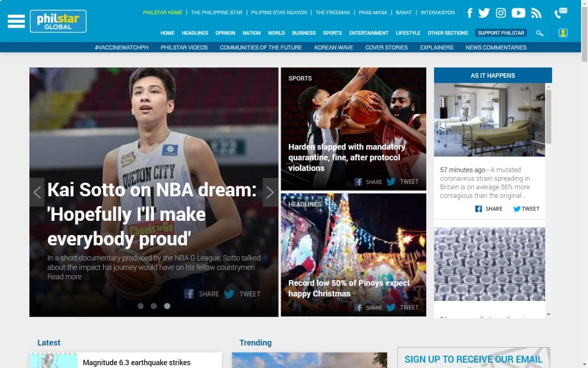This screenshot has width=588, height=368.
Task: Open vaccine vials image in As It Happens
Action: coord(490,264)
